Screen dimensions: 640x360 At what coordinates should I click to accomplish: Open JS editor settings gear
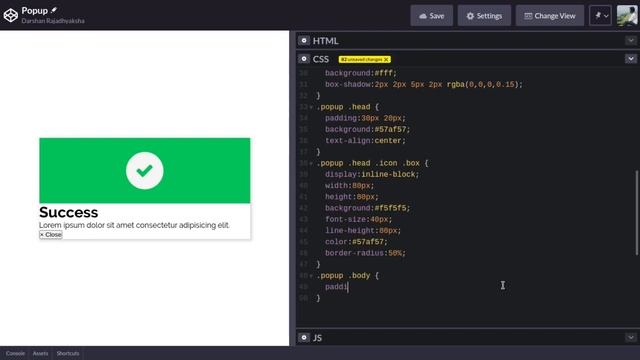point(304,338)
